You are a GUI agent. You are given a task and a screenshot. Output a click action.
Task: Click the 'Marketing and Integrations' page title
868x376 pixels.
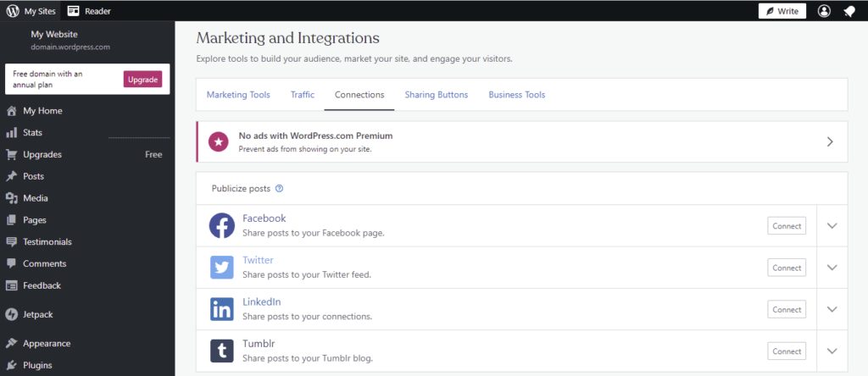pyautogui.click(x=288, y=38)
